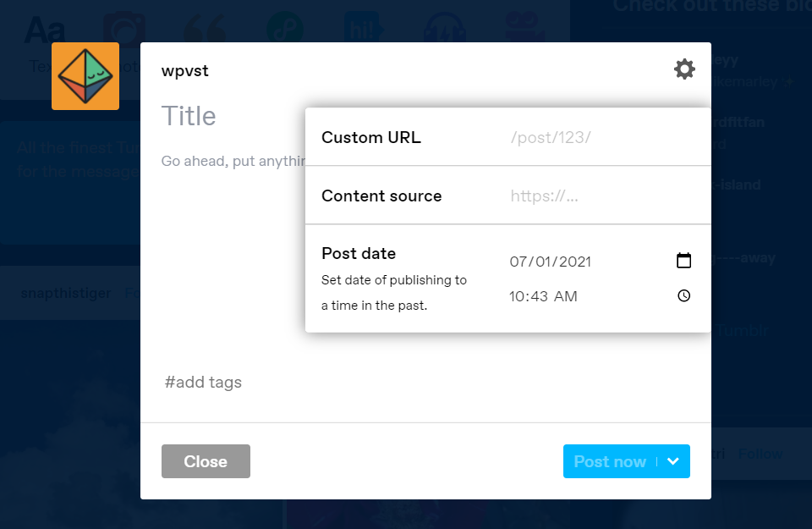Open the snapthistiger blog link
The height and width of the screenshot is (529, 812).
coord(66,293)
